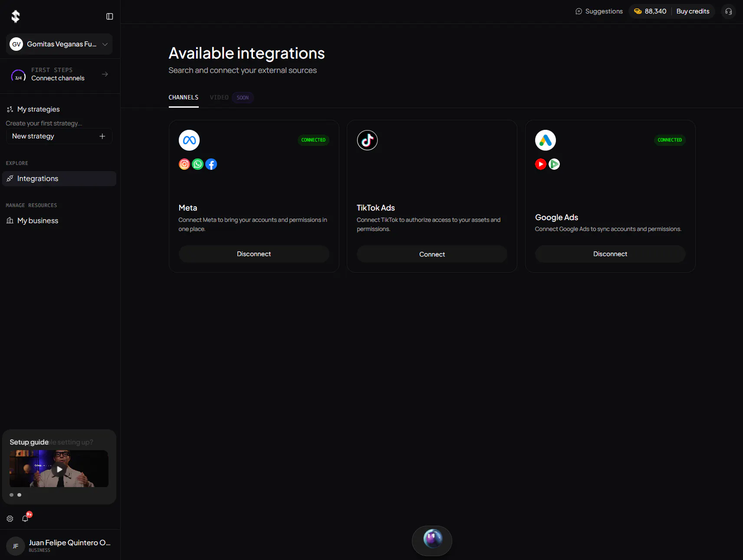Image resolution: width=743 pixels, height=560 pixels.
Task: Click the 3/4 progress ring
Action: pos(18,76)
